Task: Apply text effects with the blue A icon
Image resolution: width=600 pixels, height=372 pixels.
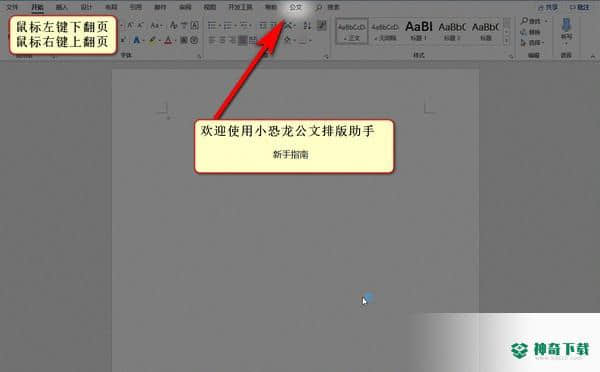Action: 137,40
